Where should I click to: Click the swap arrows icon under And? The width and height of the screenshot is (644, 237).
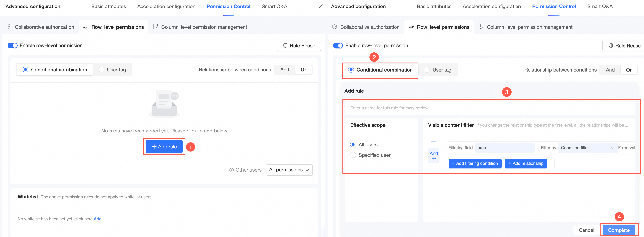click(434, 159)
